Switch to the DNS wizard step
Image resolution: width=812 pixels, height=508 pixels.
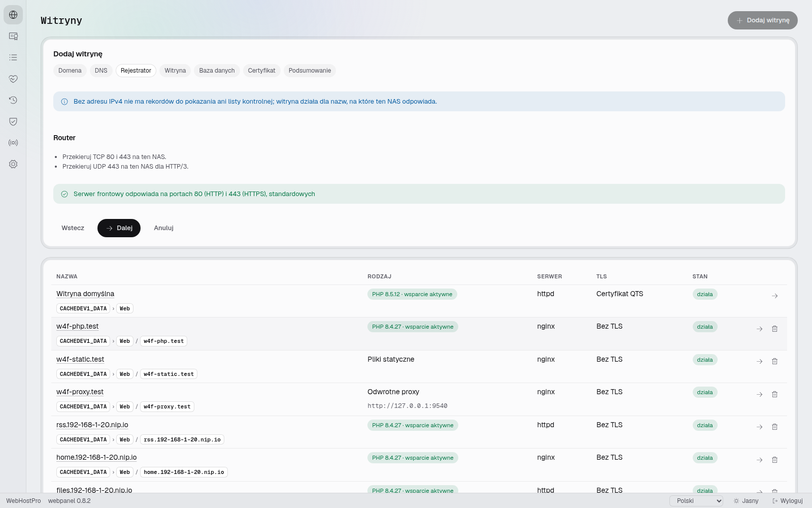(x=101, y=71)
